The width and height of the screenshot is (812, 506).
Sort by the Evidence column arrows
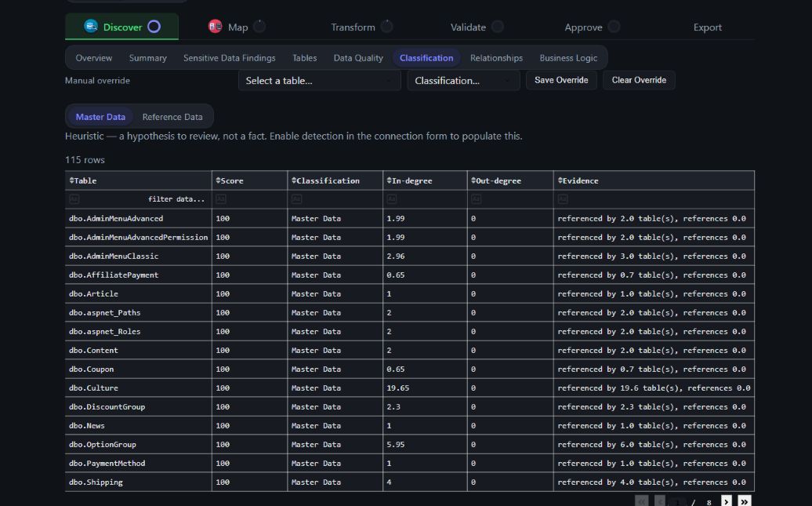tap(560, 180)
